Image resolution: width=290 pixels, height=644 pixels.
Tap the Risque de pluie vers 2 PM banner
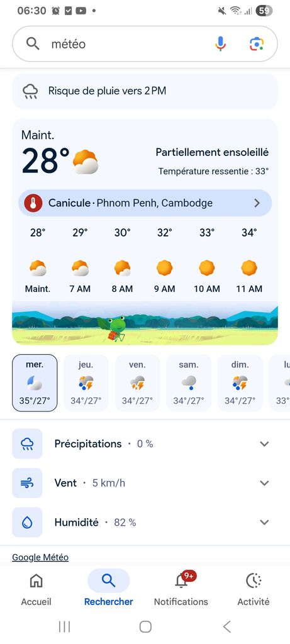click(145, 91)
